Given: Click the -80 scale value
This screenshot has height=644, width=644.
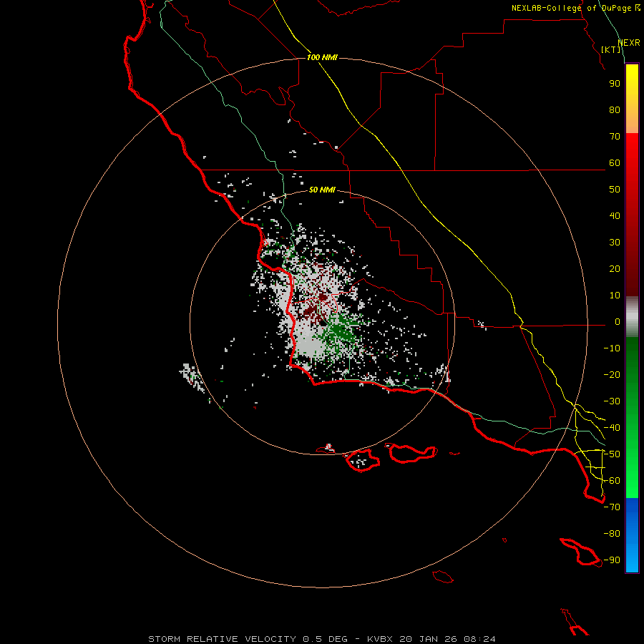Looking at the screenshot, I should point(612,534).
